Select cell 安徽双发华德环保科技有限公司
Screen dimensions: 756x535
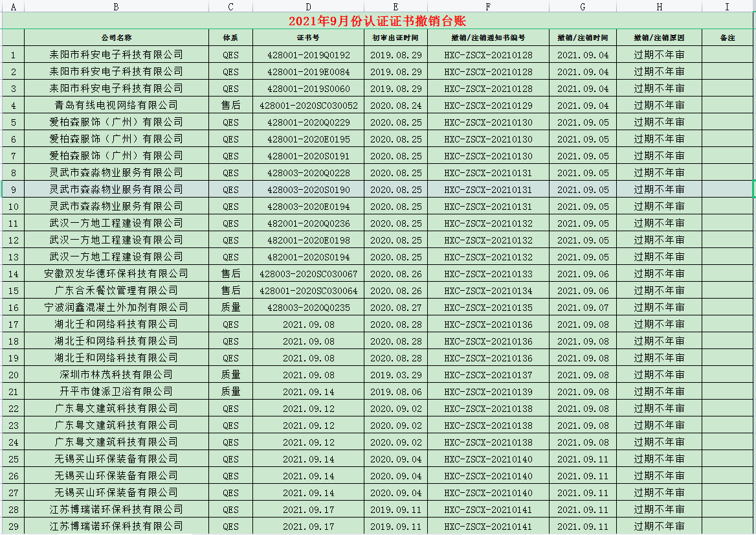click(117, 273)
